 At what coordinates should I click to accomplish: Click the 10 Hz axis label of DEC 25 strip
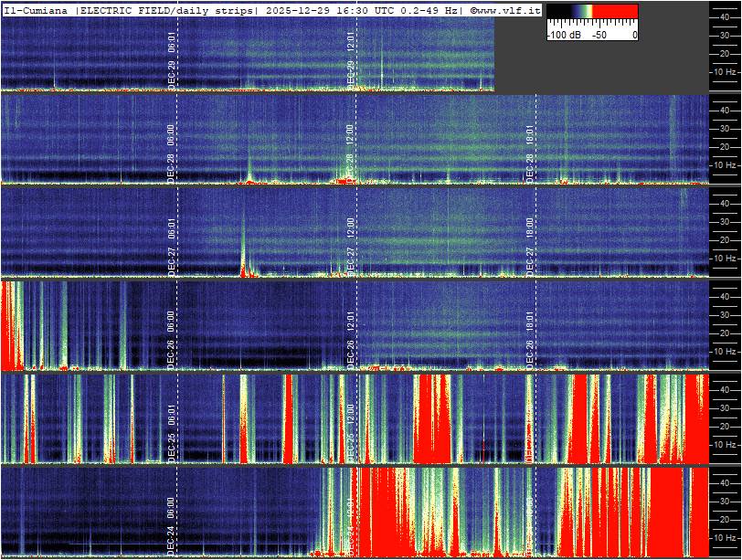pyautogui.click(x=726, y=444)
